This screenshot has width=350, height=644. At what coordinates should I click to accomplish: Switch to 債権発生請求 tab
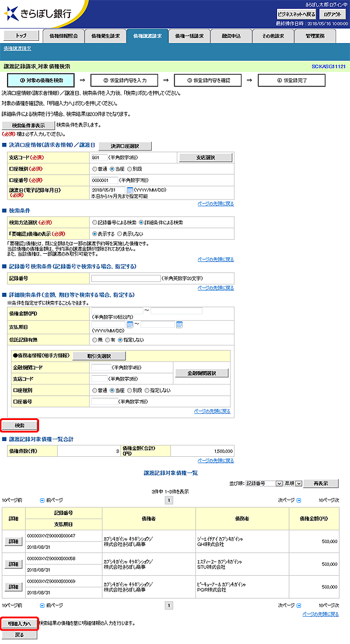tap(106, 36)
